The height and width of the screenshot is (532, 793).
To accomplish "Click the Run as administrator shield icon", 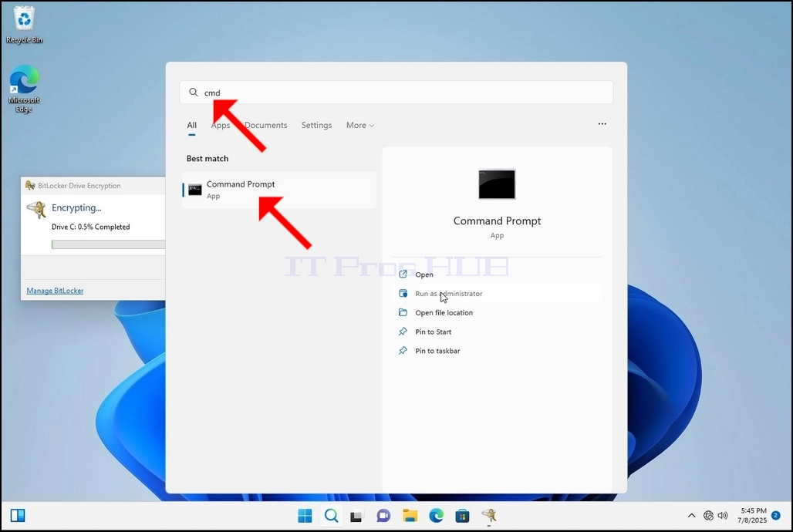I will point(403,293).
